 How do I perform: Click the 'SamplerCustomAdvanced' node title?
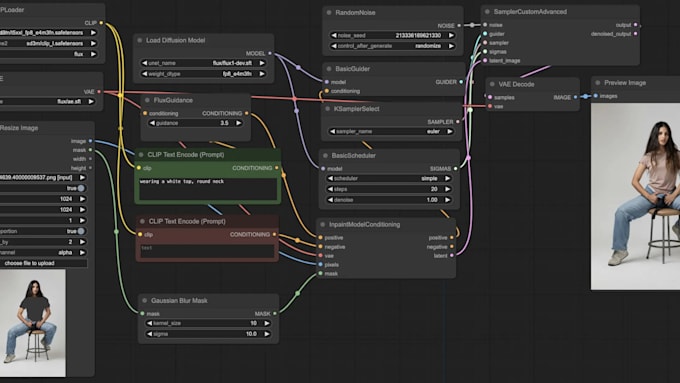(x=530, y=12)
